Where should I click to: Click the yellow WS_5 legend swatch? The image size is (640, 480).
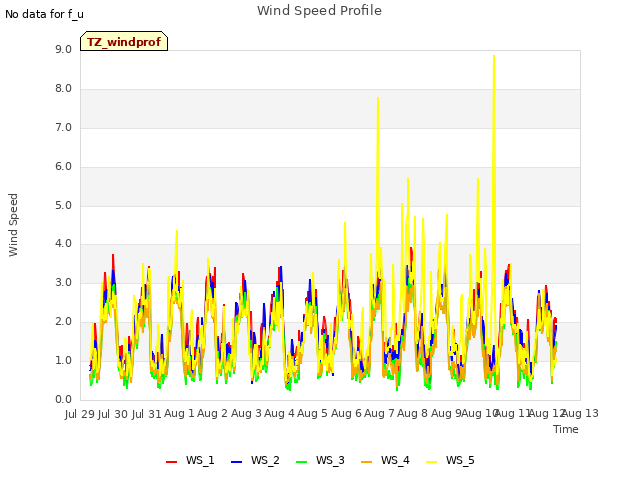tap(431, 462)
